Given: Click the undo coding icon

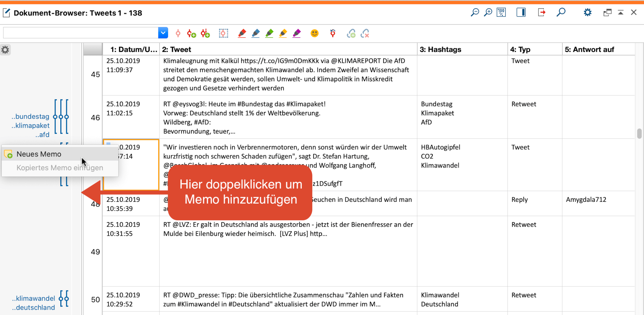Looking at the screenshot, I should coord(333,33).
